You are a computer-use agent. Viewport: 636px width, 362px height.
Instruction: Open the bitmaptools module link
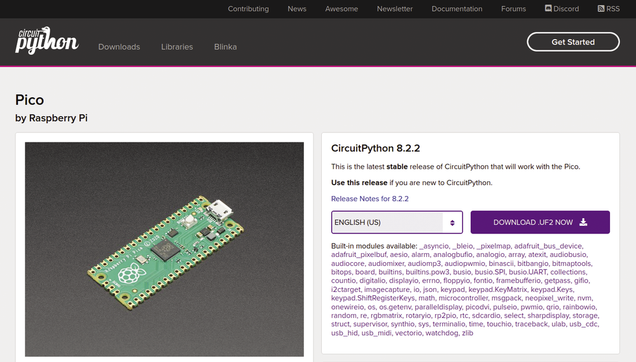(x=572, y=263)
